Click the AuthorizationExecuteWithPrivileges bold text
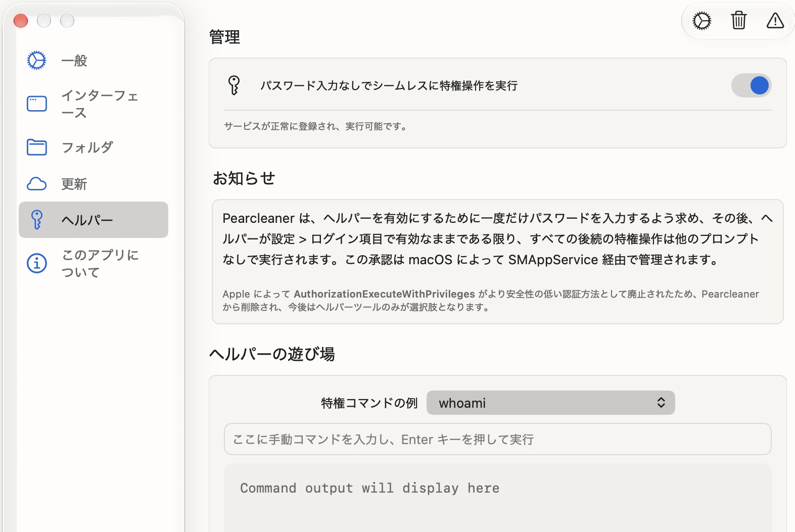This screenshot has height=532, width=795. pyautogui.click(x=384, y=294)
